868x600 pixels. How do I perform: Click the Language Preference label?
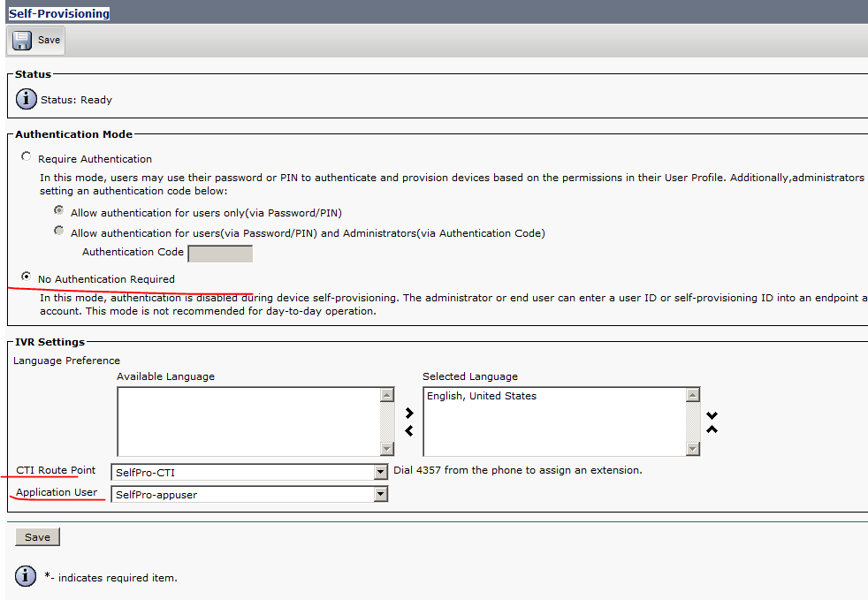(66, 361)
